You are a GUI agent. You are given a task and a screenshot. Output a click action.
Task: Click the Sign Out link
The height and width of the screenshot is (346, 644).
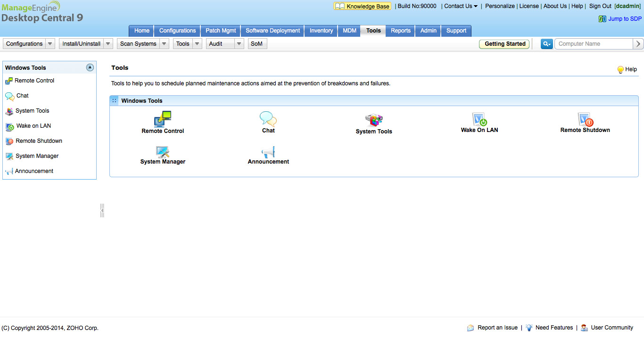[x=600, y=6]
